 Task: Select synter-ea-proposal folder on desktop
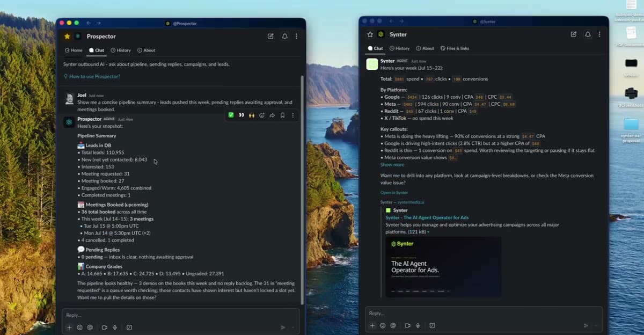(x=631, y=129)
